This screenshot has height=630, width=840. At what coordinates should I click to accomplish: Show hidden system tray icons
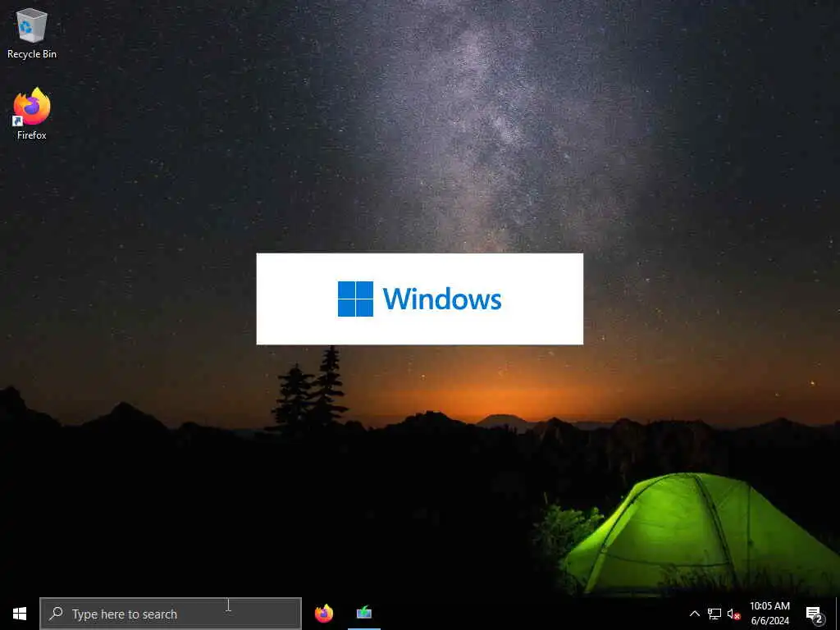point(694,614)
